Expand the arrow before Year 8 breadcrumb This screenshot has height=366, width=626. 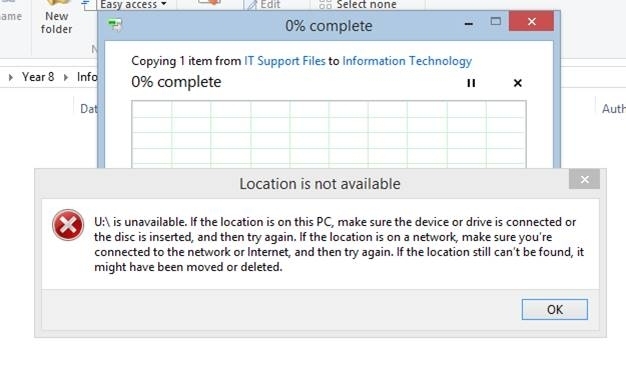click(11, 77)
